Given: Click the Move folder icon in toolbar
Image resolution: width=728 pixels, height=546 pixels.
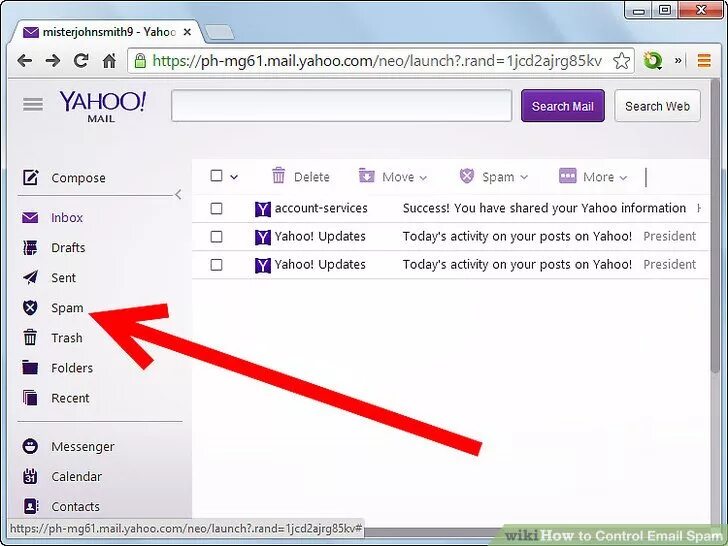Looking at the screenshot, I should point(366,176).
